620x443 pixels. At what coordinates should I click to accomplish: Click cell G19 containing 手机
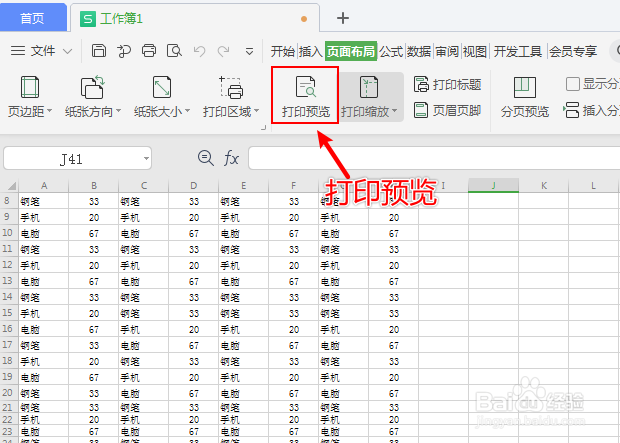point(344,377)
